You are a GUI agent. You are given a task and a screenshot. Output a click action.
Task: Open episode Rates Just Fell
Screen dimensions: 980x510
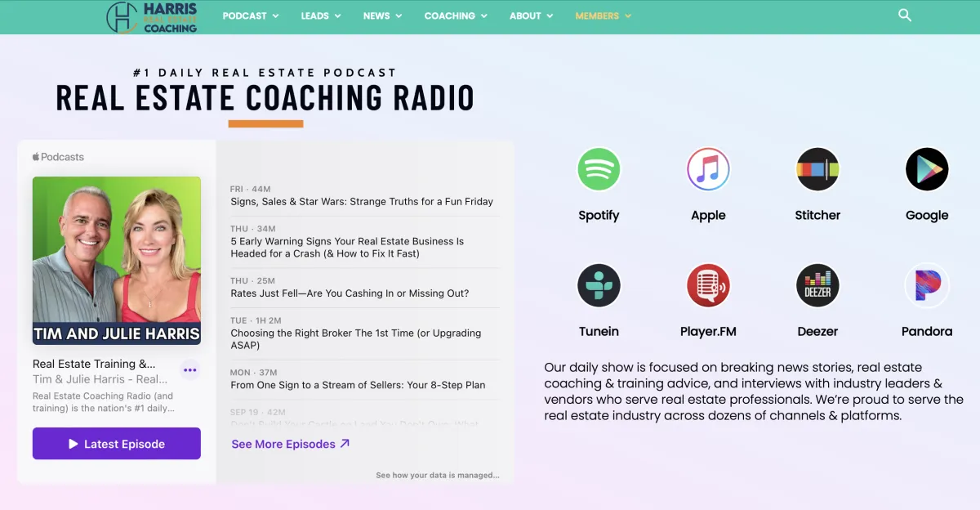(x=350, y=293)
